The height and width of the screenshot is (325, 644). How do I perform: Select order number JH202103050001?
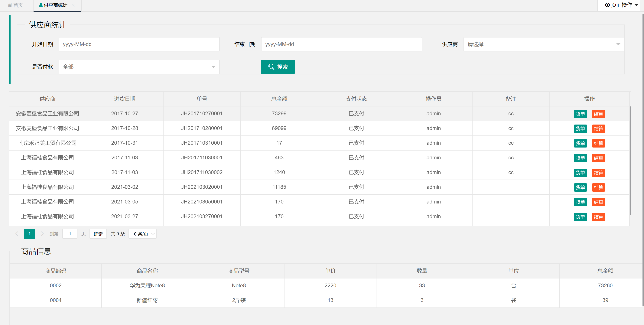pos(202,202)
